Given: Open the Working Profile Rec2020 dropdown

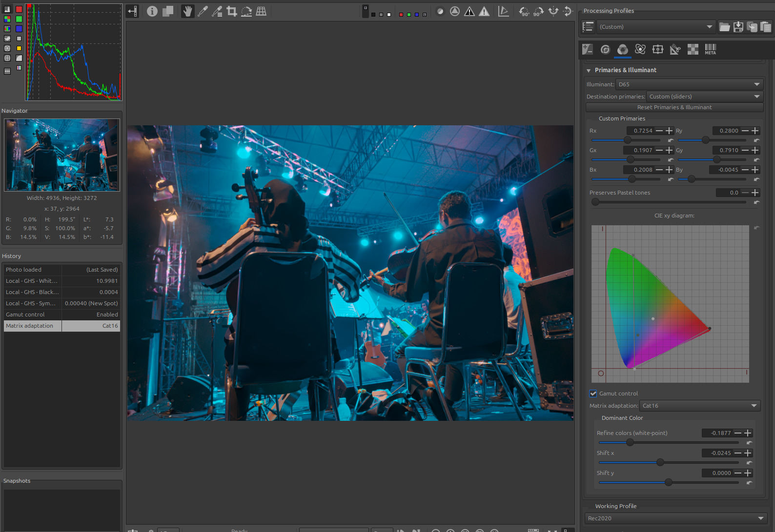Looking at the screenshot, I should point(675,518).
